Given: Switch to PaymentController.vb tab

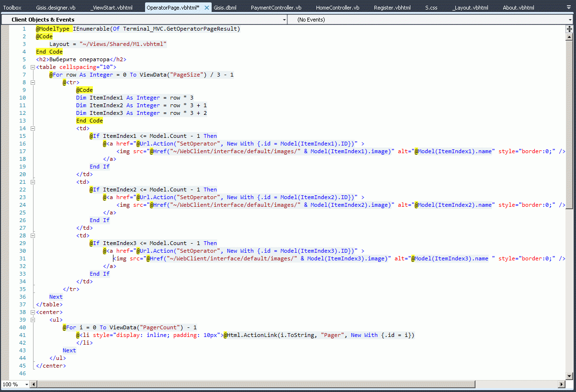Looking at the screenshot, I should [276, 8].
